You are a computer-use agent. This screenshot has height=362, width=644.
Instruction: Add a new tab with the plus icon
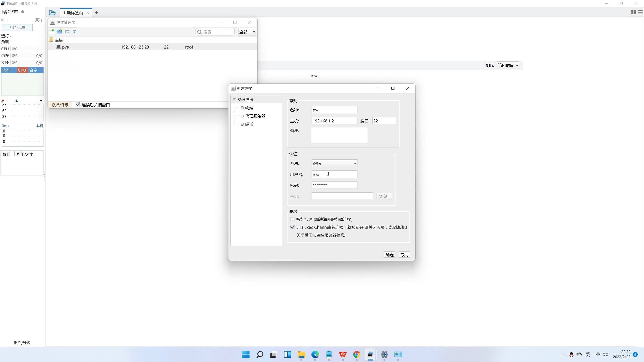[x=96, y=13]
